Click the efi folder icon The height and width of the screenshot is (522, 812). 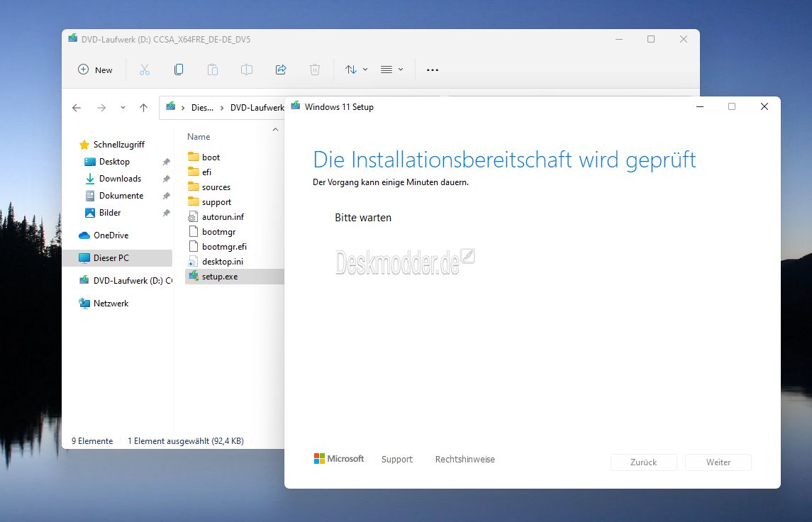point(193,172)
